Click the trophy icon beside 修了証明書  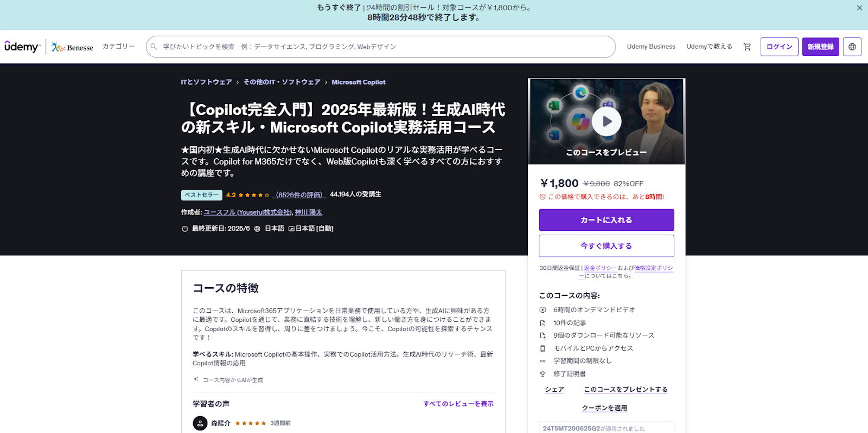pos(542,374)
